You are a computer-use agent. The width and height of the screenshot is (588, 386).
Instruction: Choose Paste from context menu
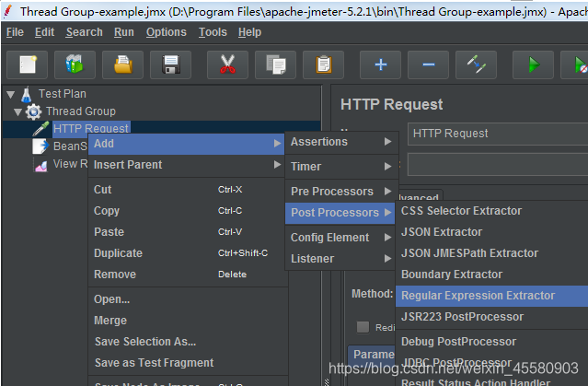[x=187, y=232]
